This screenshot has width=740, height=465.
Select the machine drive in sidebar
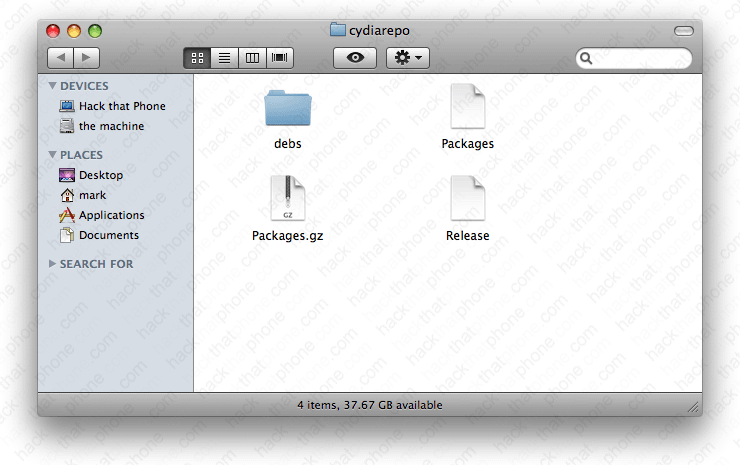point(110,126)
